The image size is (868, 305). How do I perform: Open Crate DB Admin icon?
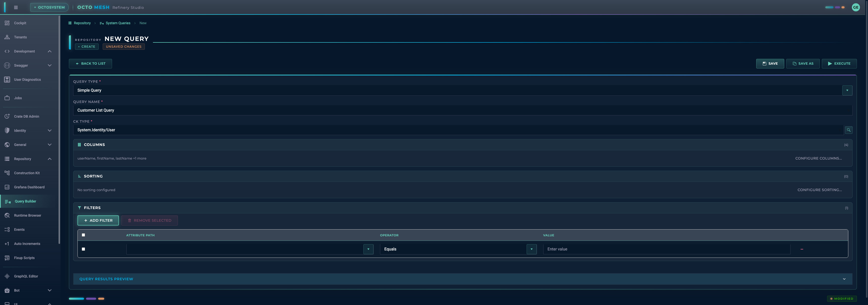pos(7,116)
